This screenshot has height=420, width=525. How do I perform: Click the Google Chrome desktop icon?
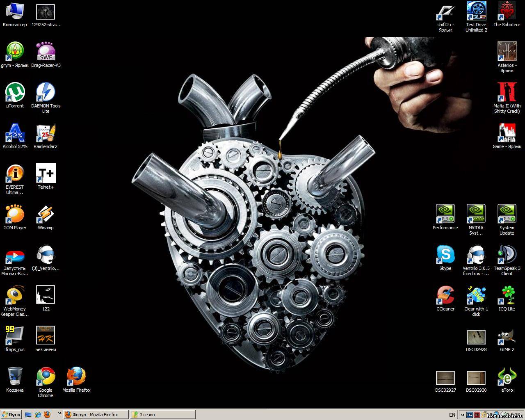(46, 377)
